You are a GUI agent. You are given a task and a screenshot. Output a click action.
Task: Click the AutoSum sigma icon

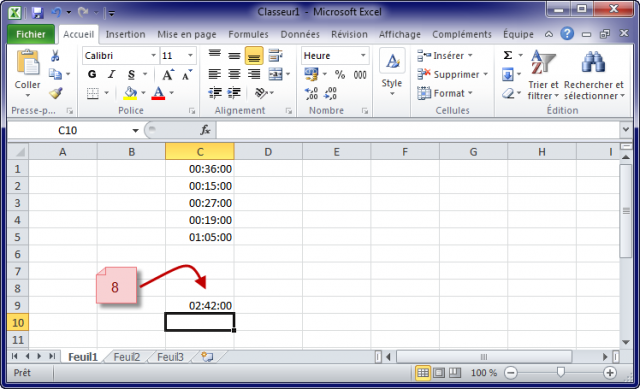point(507,55)
